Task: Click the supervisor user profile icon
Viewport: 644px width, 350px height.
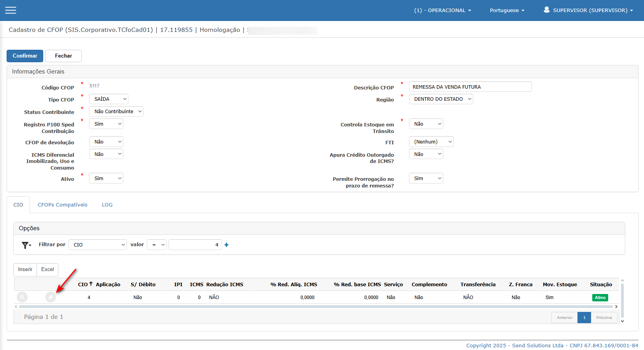Action: click(547, 10)
